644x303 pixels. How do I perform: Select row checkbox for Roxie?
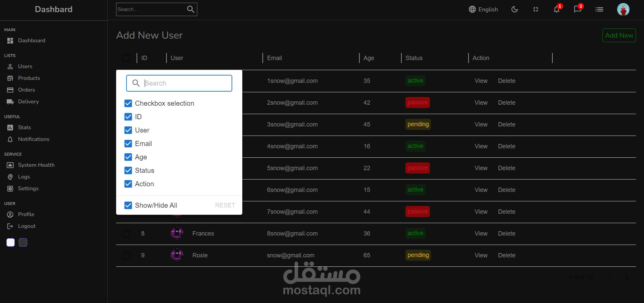point(127,256)
